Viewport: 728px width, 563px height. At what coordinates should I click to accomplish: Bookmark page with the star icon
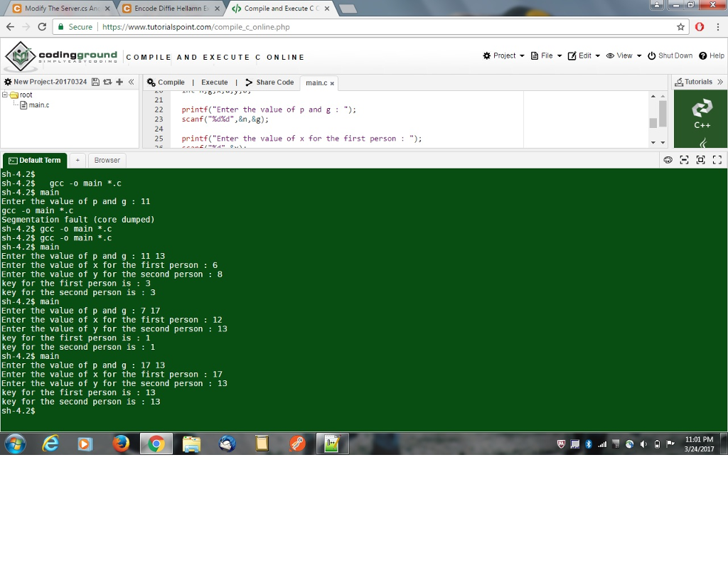point(680,27)
